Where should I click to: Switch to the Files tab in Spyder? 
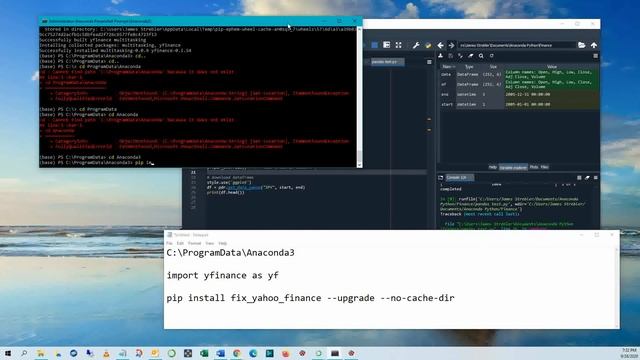coord(544,167)
